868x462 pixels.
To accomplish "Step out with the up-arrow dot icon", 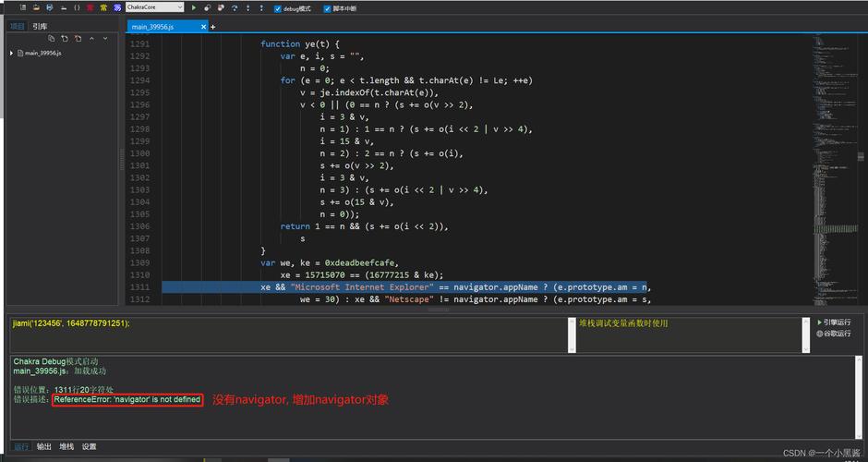I will (x=261, y=7).
